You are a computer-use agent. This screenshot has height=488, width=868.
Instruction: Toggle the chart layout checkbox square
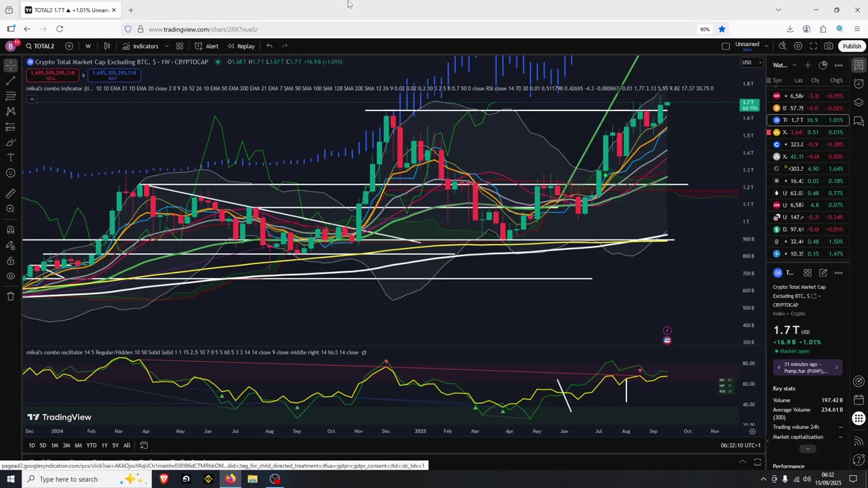click(726, 46)
